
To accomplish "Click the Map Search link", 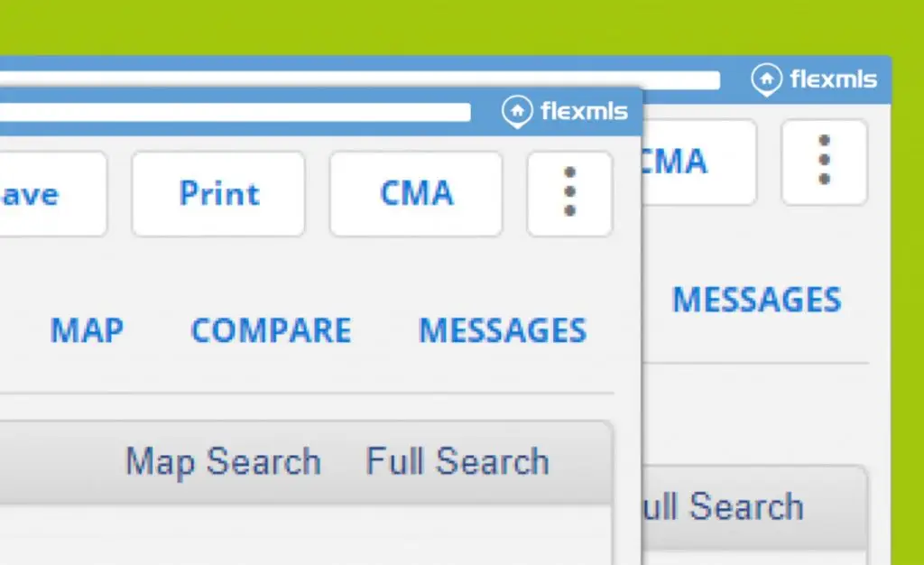I will click(223, 462).
